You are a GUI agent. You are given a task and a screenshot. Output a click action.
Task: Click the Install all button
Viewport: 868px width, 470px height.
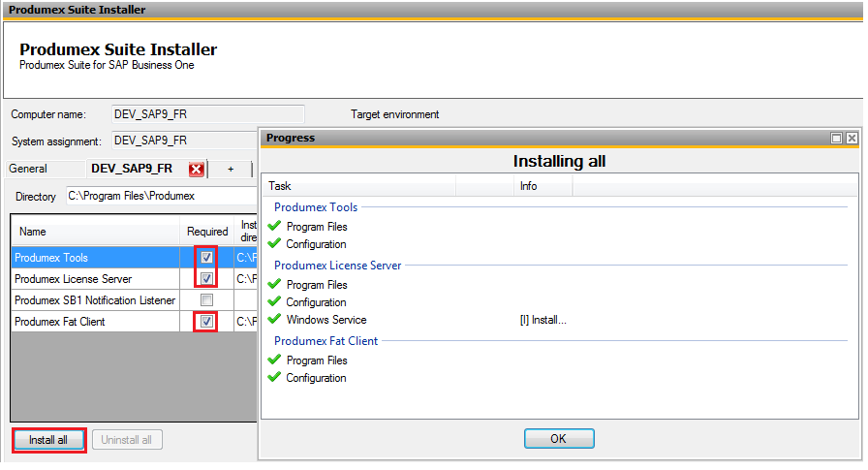(48, 440)
